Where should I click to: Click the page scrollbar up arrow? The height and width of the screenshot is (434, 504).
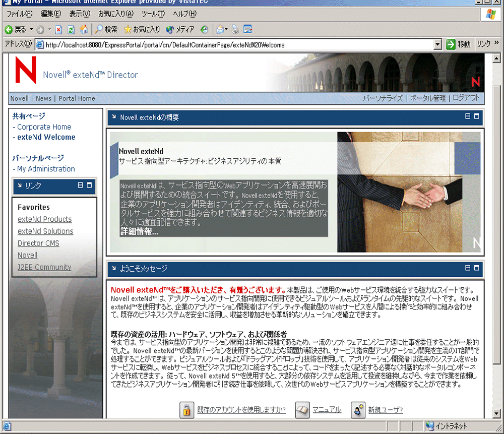[x=496, y=58]
